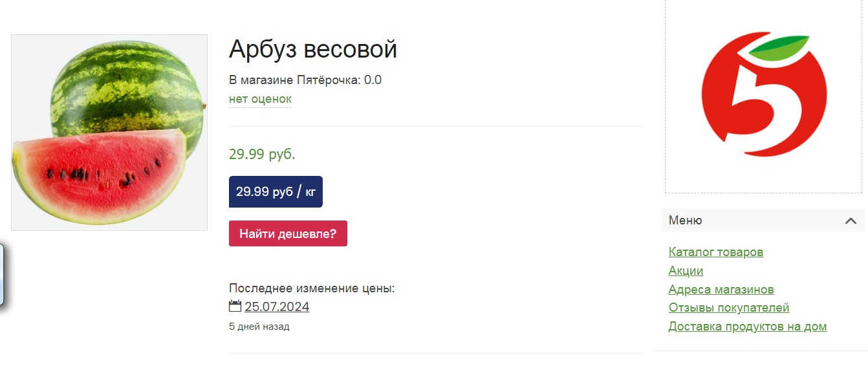Click the watermelon product image
This screenshot has height=366, width=868.
(109, 133)
